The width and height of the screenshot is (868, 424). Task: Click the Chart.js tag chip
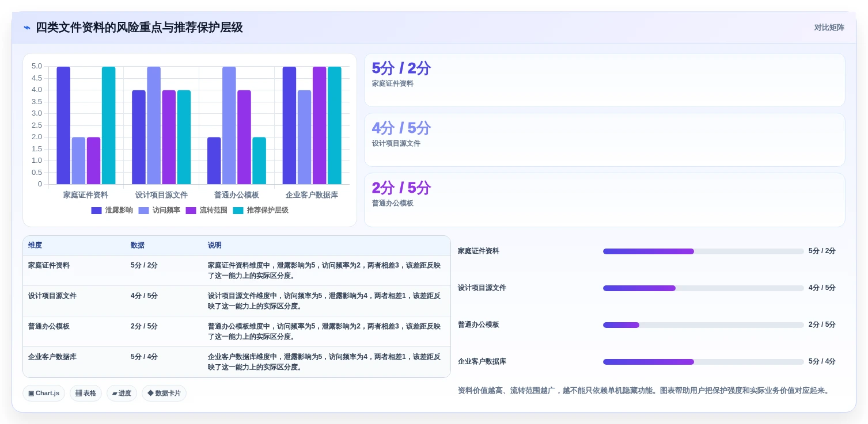point(44,393)
